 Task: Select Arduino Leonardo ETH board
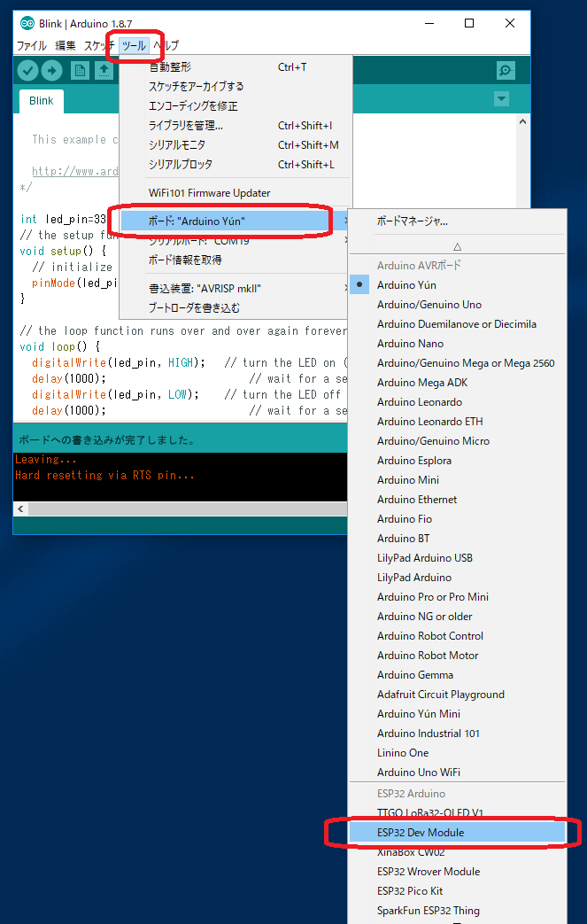point(458,422)
